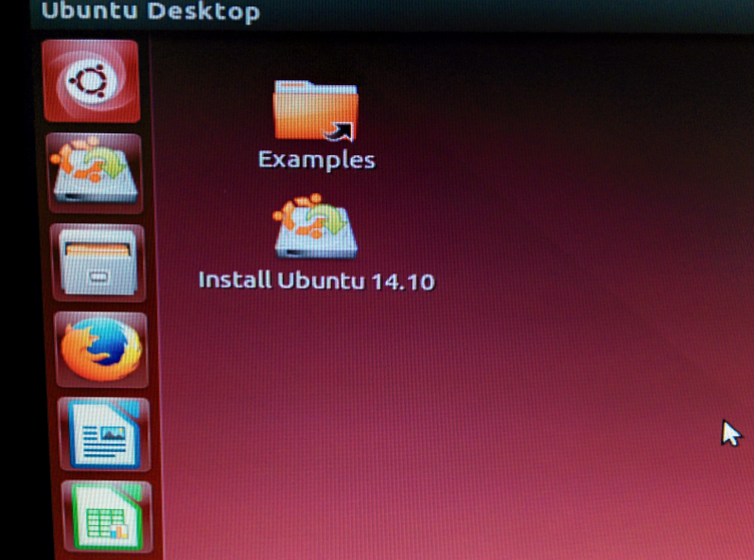This screenshot has width=754, height=560.
Task: Open LibreOffice Writer from launcher
Action: (x=104, y=434)
